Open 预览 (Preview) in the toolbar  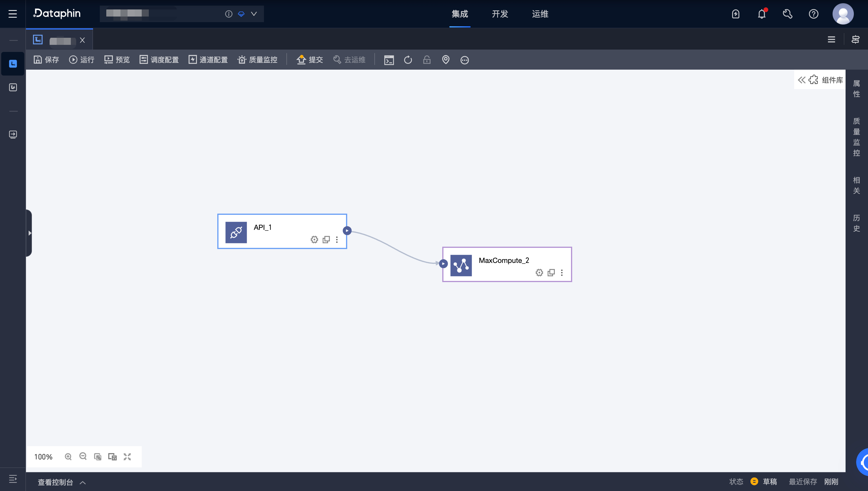tap(108, 60)
